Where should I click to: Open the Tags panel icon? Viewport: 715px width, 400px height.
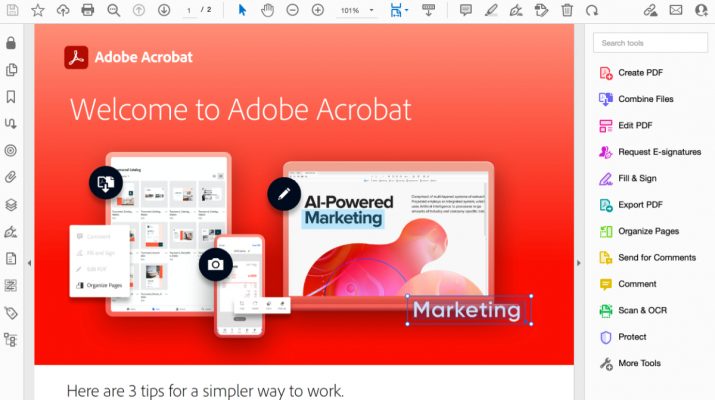[11, 313]
